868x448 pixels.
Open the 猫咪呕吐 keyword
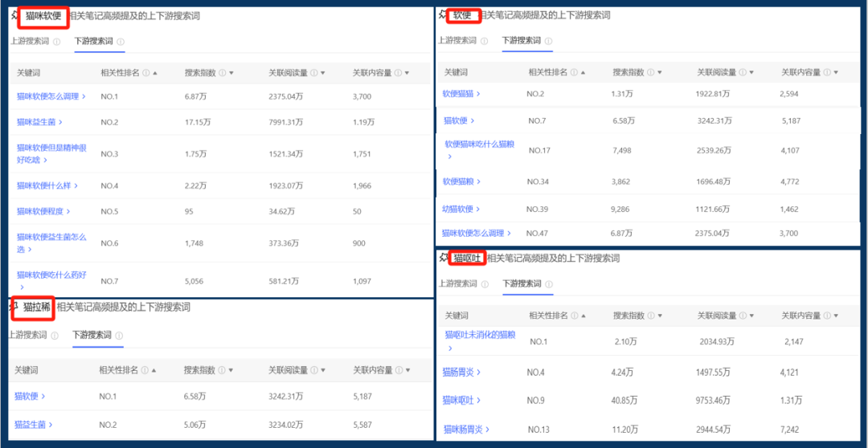461,400
